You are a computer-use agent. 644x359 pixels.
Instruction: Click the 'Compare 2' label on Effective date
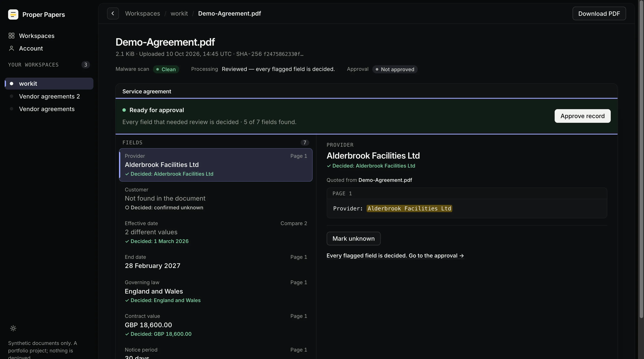click(x=294, y=223)
